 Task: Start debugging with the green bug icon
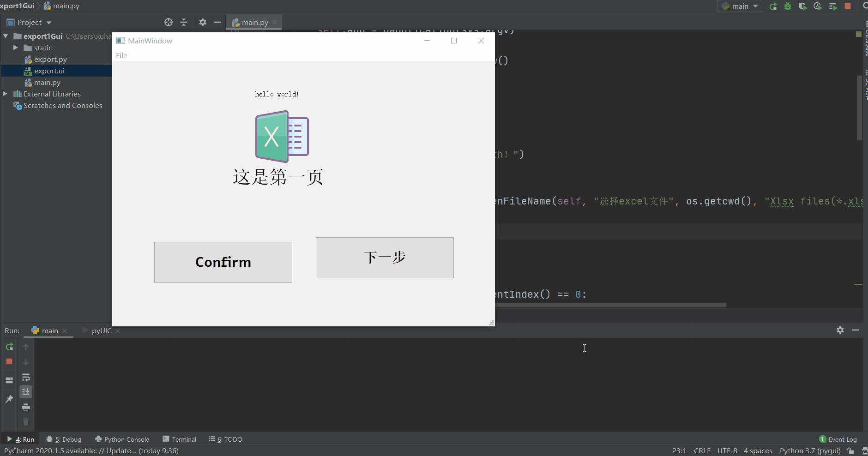tap(788, 6)
